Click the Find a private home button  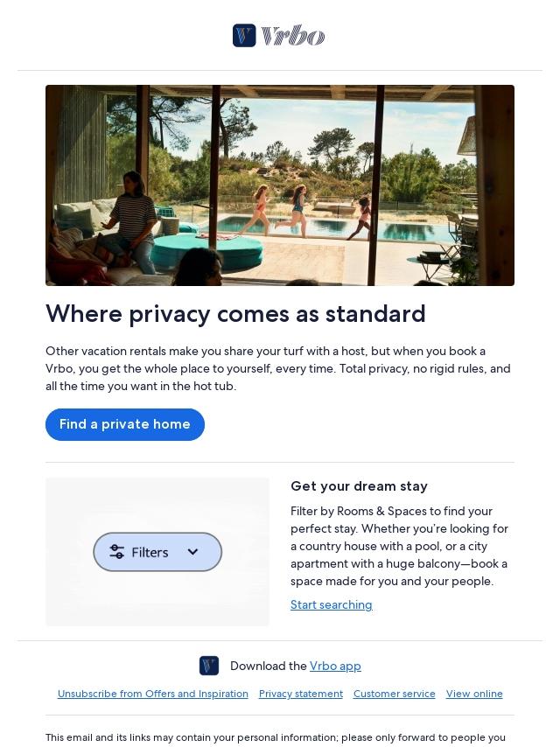(x=125, y=424)
